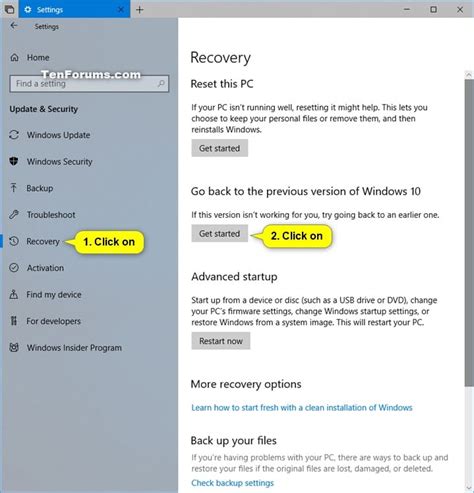Viewport: 474px width, 493px height.
Task: Go to Windows Security page
Action: pyautogui.click(x=59, y=162)
